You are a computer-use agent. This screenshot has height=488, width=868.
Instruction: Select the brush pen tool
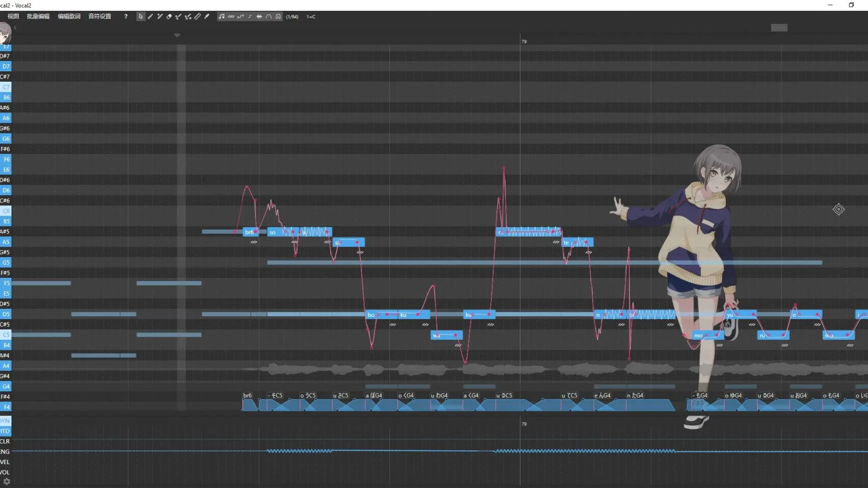[x=207, y=17]
